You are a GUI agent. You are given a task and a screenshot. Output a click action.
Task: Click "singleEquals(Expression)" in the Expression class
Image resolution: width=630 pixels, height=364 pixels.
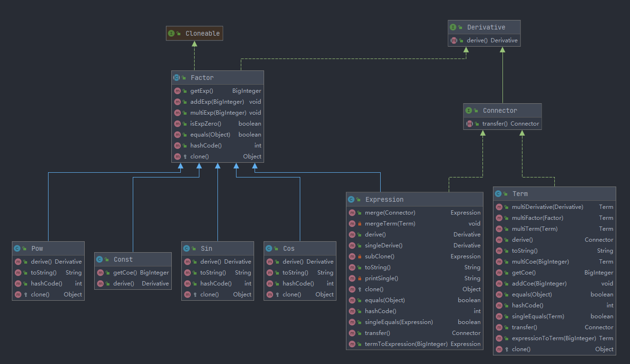click(x=399, y=322)
